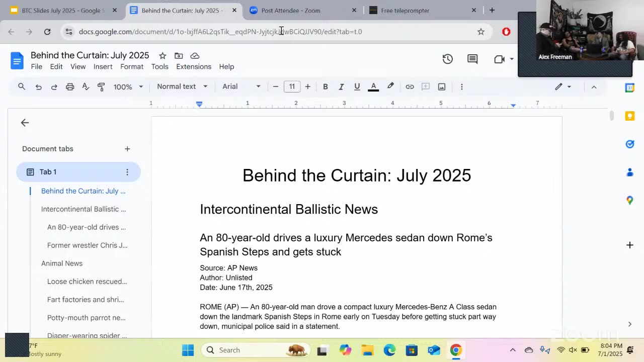
Task: Click the Move to folder icon
Action: pyautogui.click(x=179, y=56)
